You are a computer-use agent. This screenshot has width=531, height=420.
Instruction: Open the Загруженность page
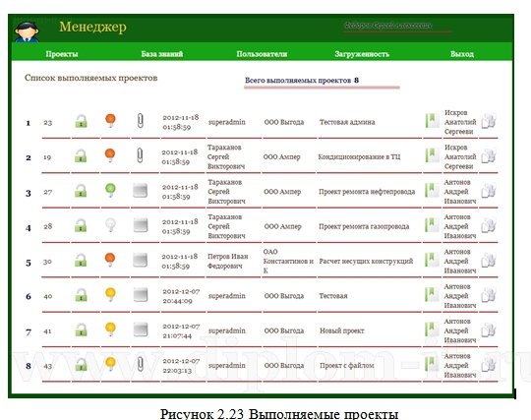pos(362,54)
